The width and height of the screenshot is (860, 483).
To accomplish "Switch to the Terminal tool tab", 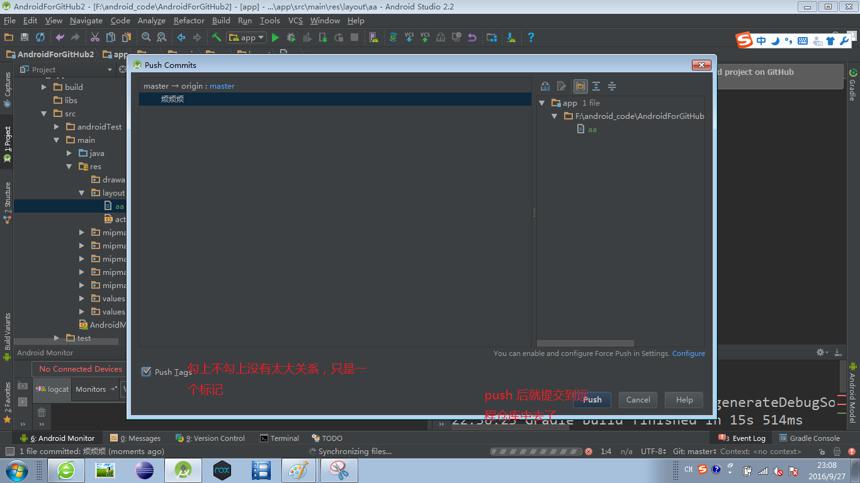I will 279,438.
